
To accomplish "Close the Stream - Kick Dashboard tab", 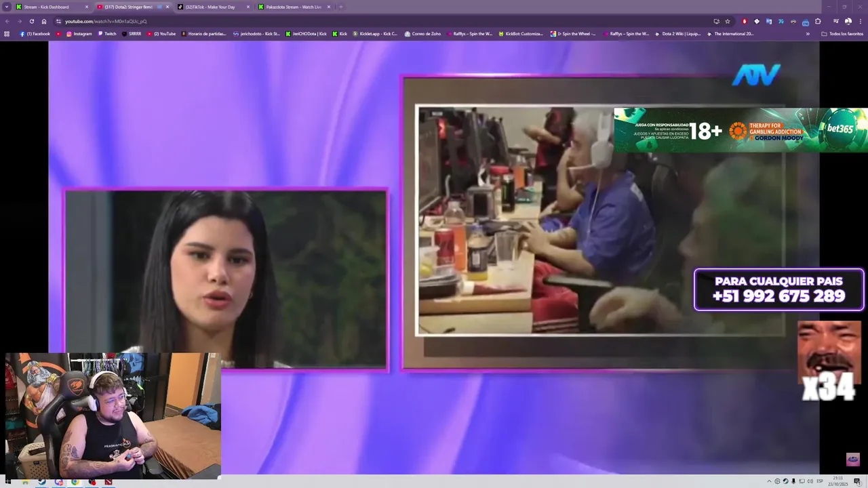I will (87, 7).
